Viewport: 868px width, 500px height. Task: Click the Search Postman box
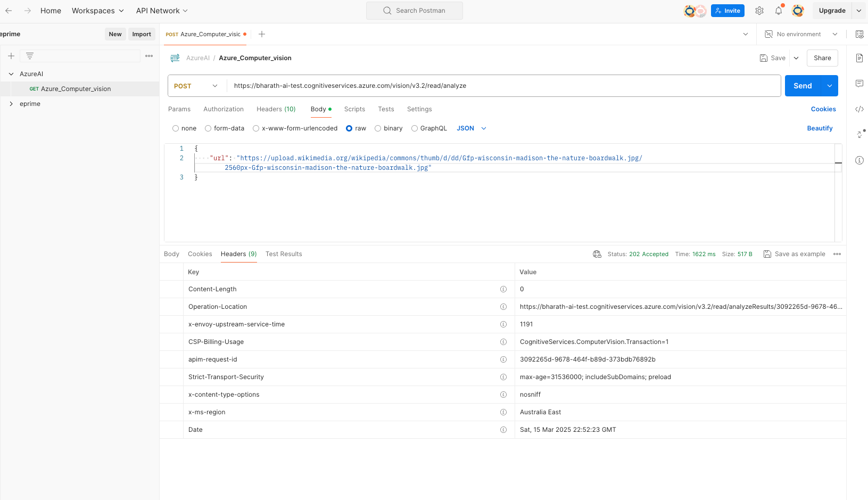tap(415, 11)
